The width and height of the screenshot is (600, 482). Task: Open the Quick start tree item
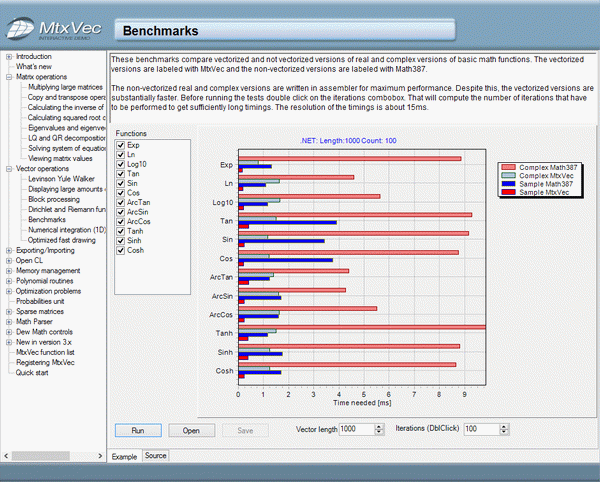[x=32, y=373]
